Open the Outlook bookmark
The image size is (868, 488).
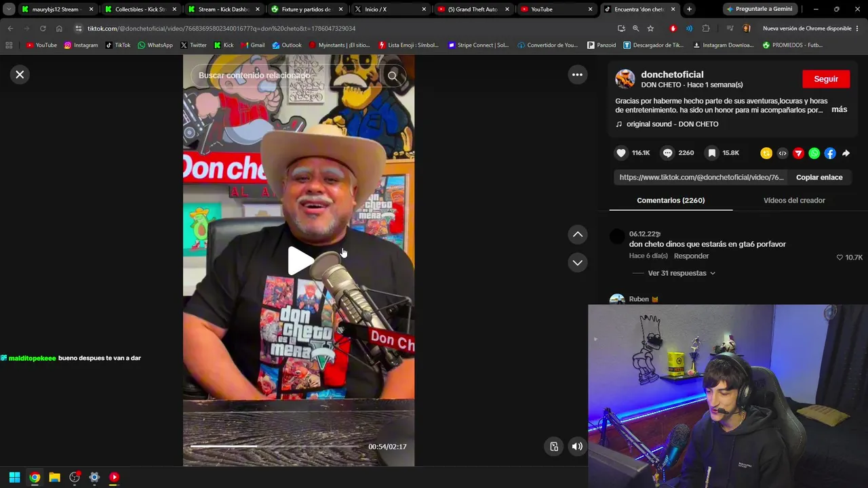[287, 45]
